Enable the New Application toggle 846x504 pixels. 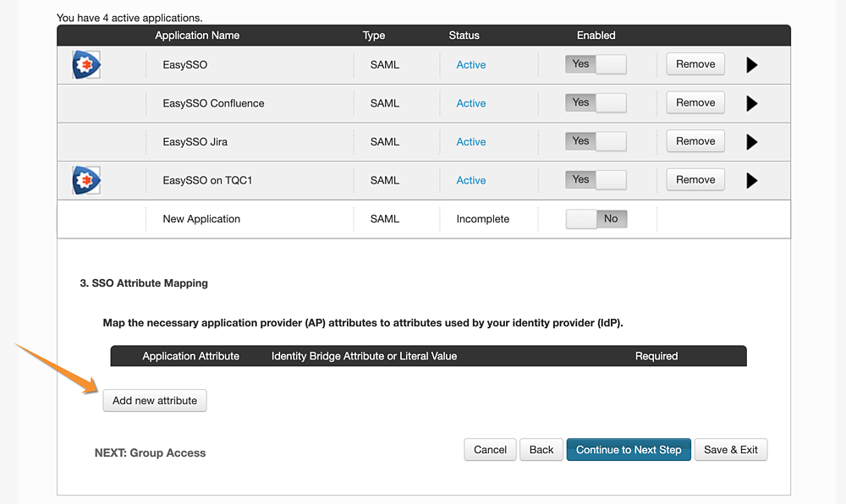point(596,219)
